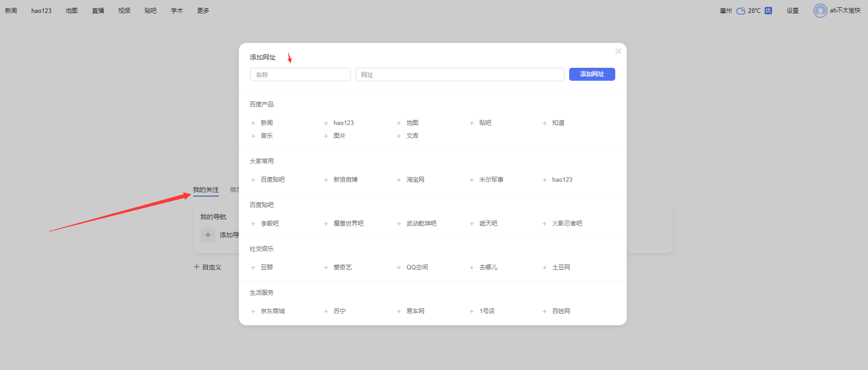
Task: Click the weather cloud icon in header
Action: (741, 11)
